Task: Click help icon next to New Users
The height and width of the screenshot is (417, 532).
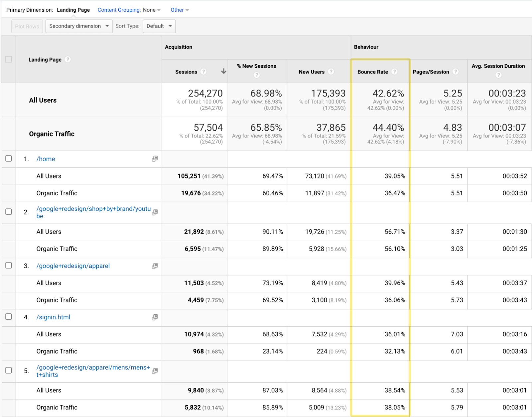Action: (331, 72)
